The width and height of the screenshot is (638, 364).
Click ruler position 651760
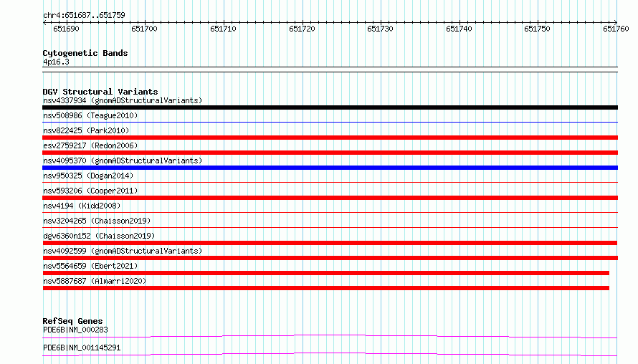click(616, 29)
